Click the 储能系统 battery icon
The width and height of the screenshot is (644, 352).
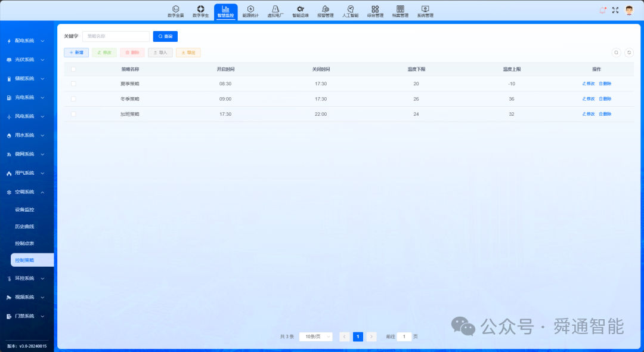point(9,79)
